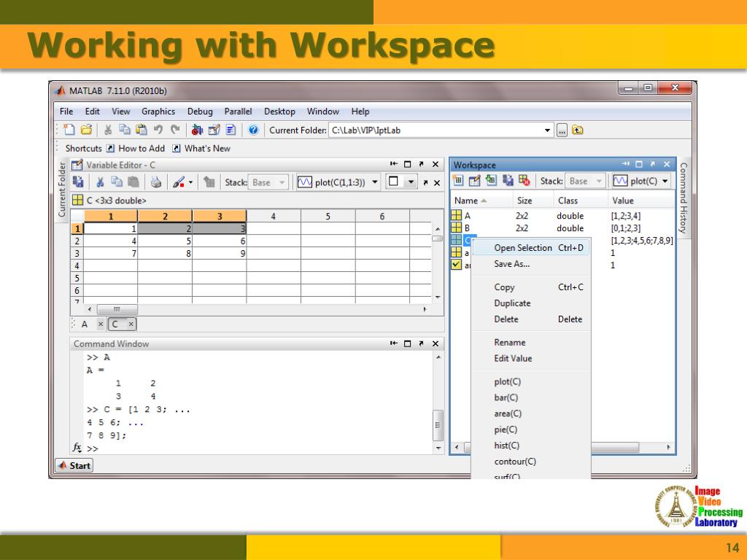
Task: Click Current Folder path field
Action: click(x=436, y=130)
